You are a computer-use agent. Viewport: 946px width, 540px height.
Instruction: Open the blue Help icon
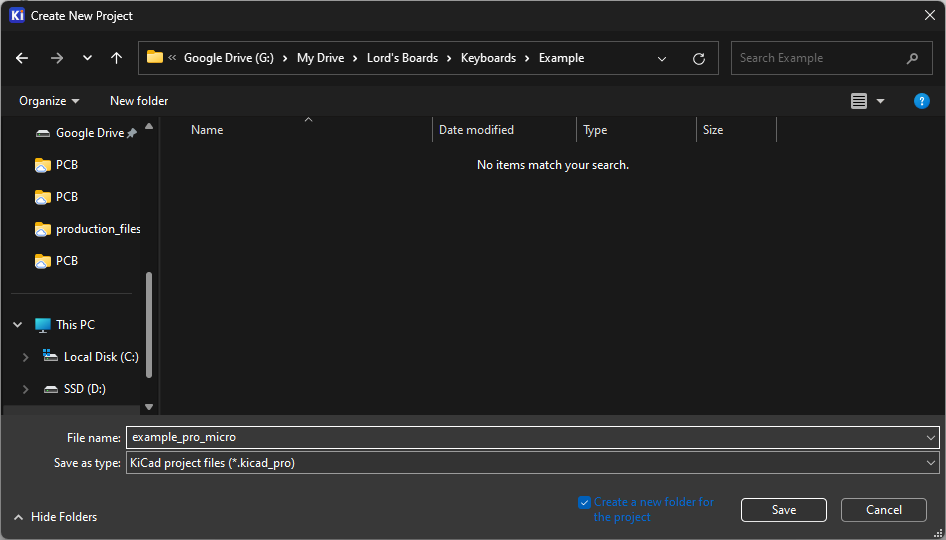(922, 101)
